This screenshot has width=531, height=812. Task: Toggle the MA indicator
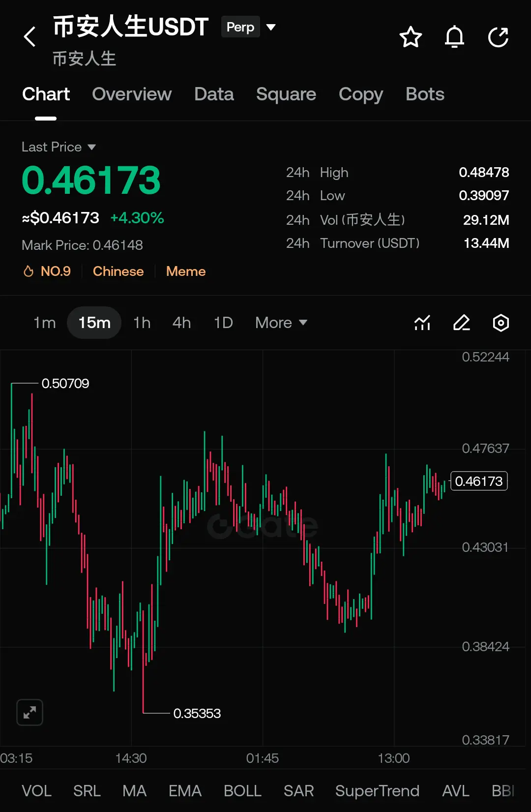(x=134, y=791)
